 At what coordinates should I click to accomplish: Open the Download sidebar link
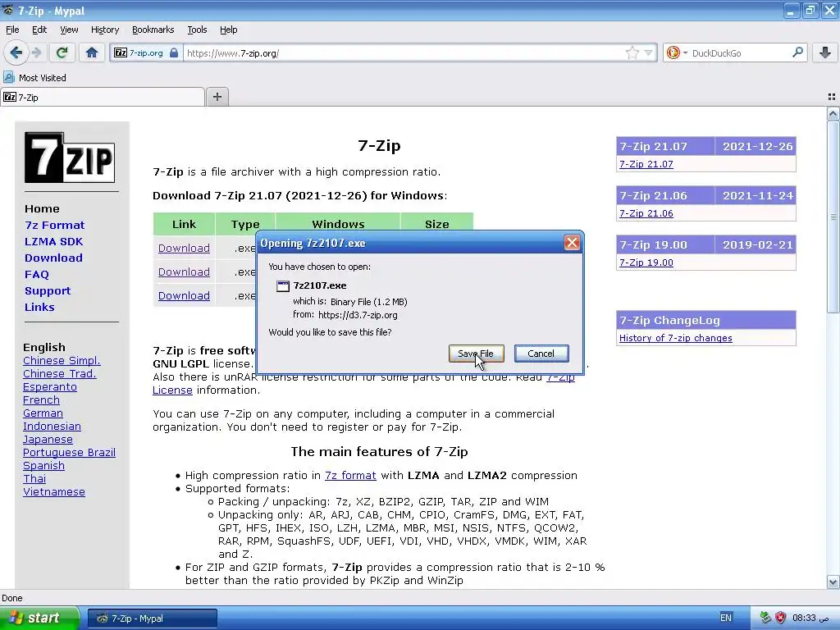tap(53, 258)
